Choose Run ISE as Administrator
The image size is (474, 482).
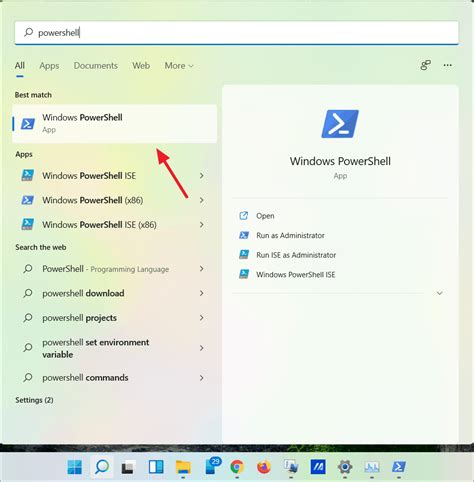click(296, 255)
